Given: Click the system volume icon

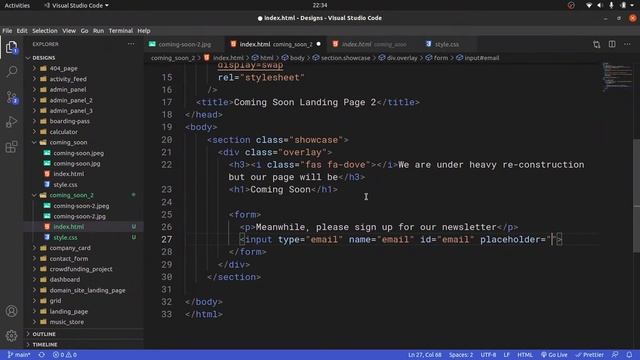Looking at the screenshot, I should 600,5.
